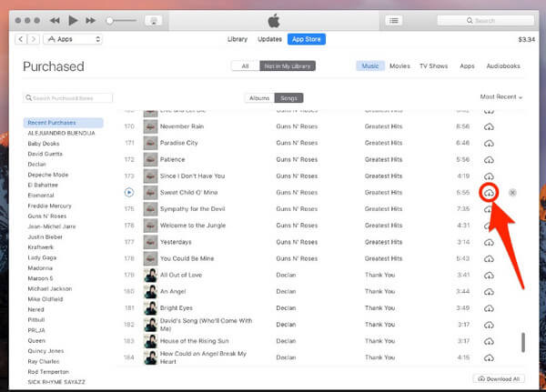Open the Most Recent sort dropdown
The image size is (546, 392).
[501, 96]
